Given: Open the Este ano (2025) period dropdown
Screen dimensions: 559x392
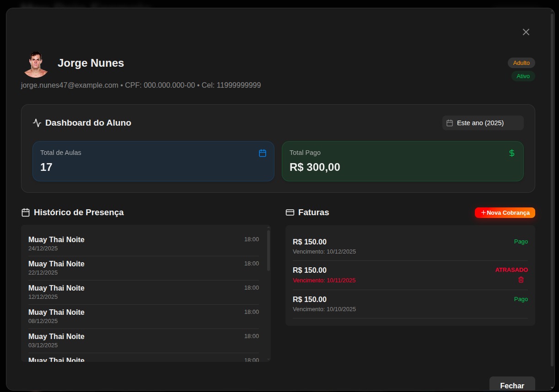Looking at the screenshot, I should [x=483, y=123].
